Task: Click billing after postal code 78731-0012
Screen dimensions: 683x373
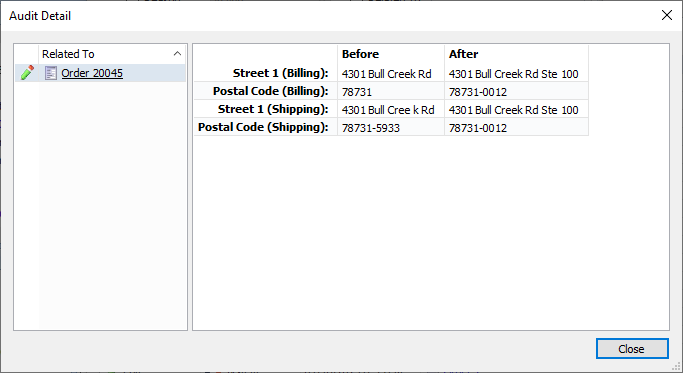Action: tap(478, 92)
